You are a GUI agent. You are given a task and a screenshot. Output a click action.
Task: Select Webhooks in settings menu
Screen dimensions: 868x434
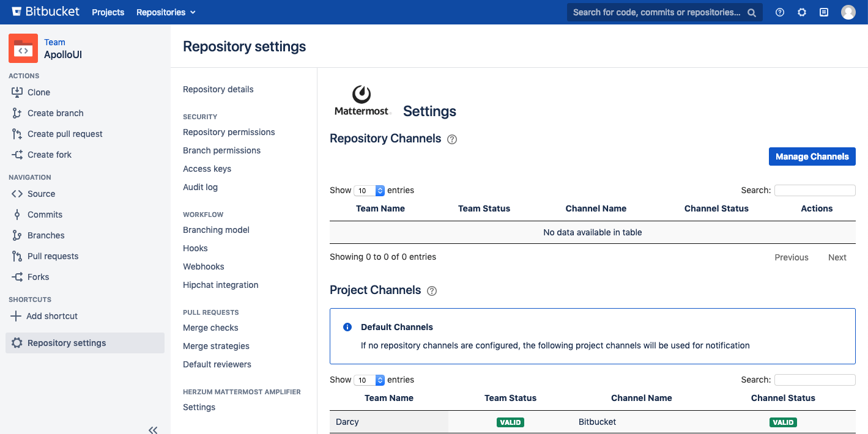point(203,267)
